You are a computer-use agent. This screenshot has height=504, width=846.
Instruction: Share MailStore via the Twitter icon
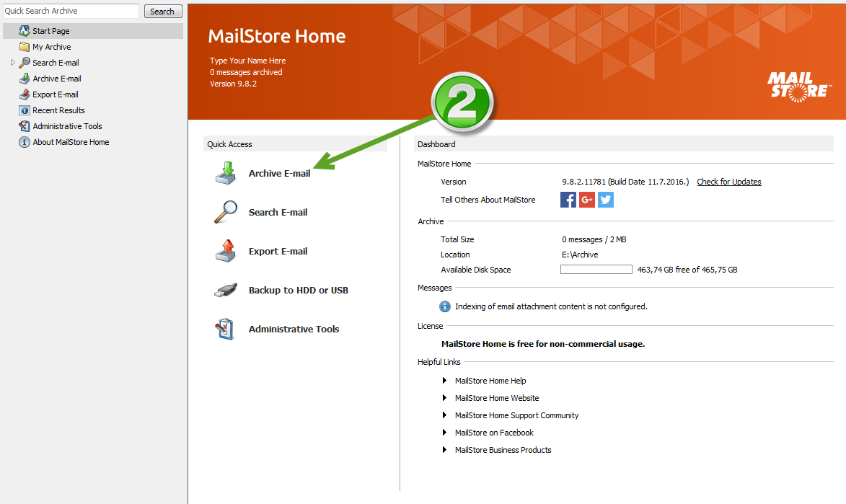pos(606,200)
